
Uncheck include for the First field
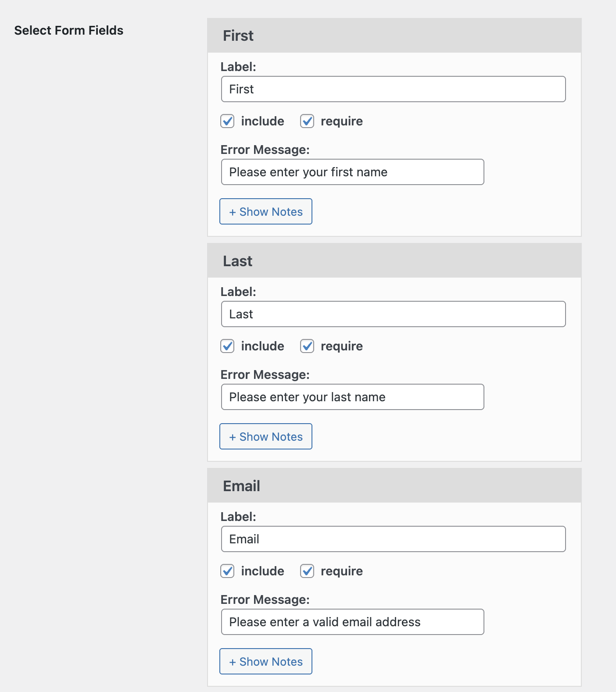(227, 121)
